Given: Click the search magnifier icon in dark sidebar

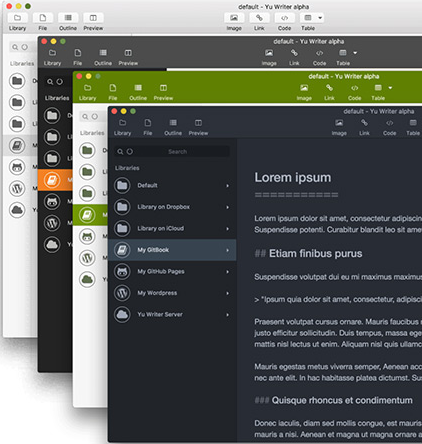Looking at the screenshot, I should coord(120,152).
